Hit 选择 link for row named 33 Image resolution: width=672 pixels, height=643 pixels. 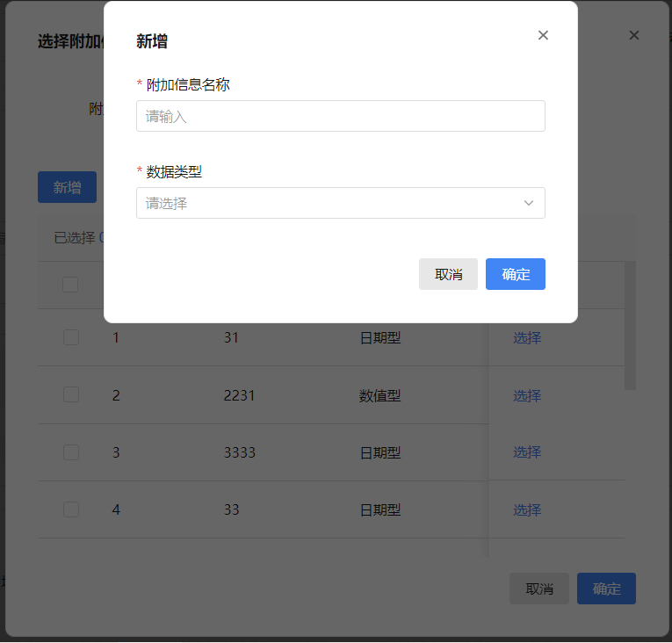coord(527,509)
